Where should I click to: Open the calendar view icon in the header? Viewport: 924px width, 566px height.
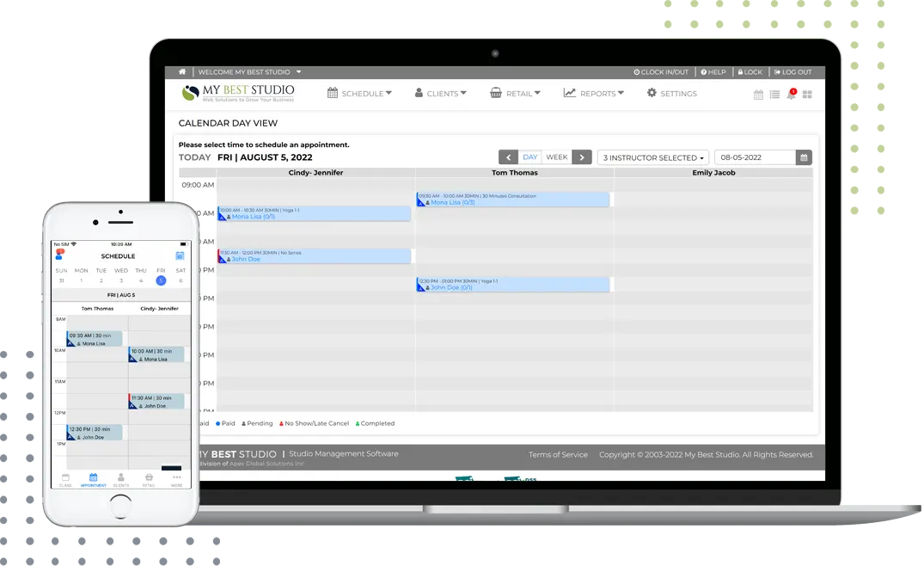click(758, 95)
